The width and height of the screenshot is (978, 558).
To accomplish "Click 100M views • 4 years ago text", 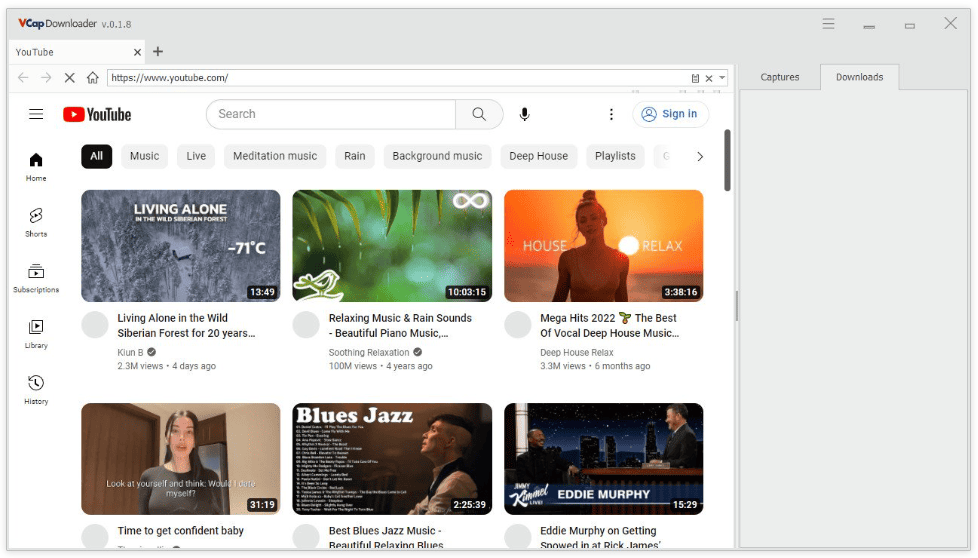I will pos(380,367).
